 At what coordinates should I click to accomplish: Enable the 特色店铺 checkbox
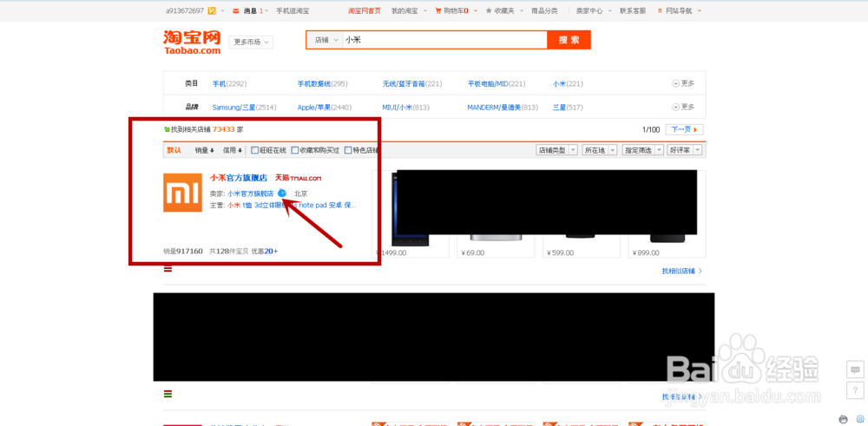348,150
